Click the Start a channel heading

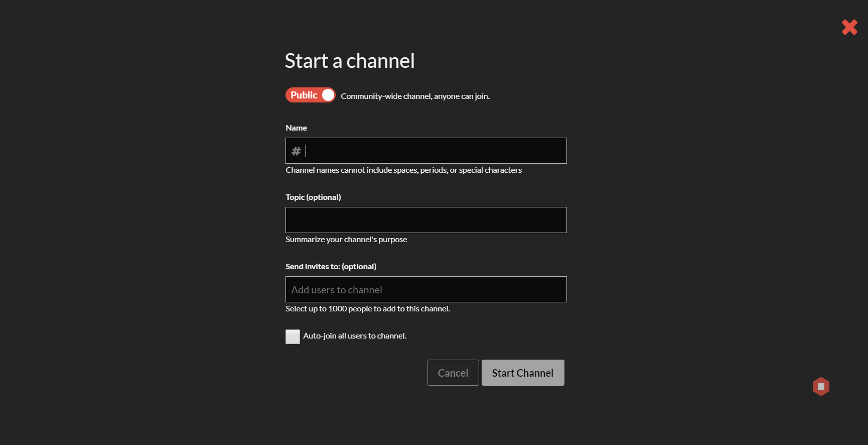(x=350, y=61)
